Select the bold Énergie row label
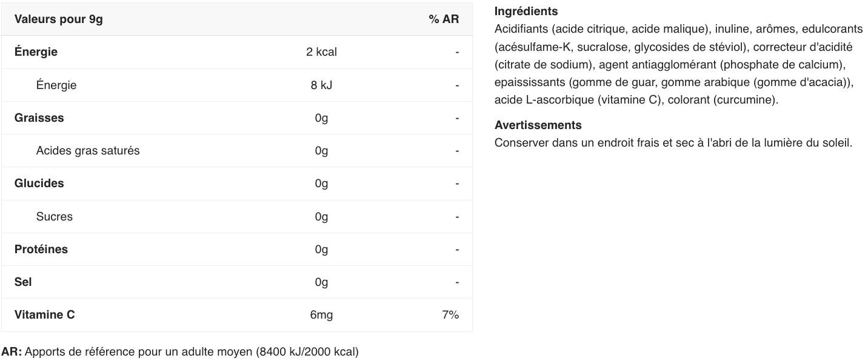The width and height of the screenshot is (868, 361). point(36,52)
